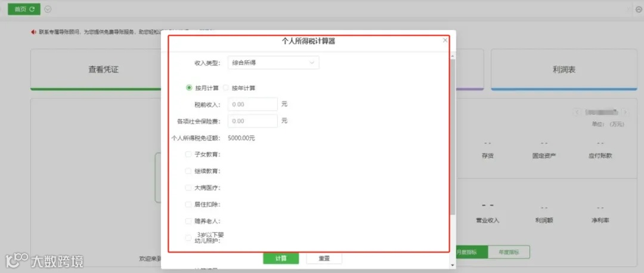Screen dimensions: 644x273
Task: Click the 净利率 indicator label
Action: click(x=600, y=220)
